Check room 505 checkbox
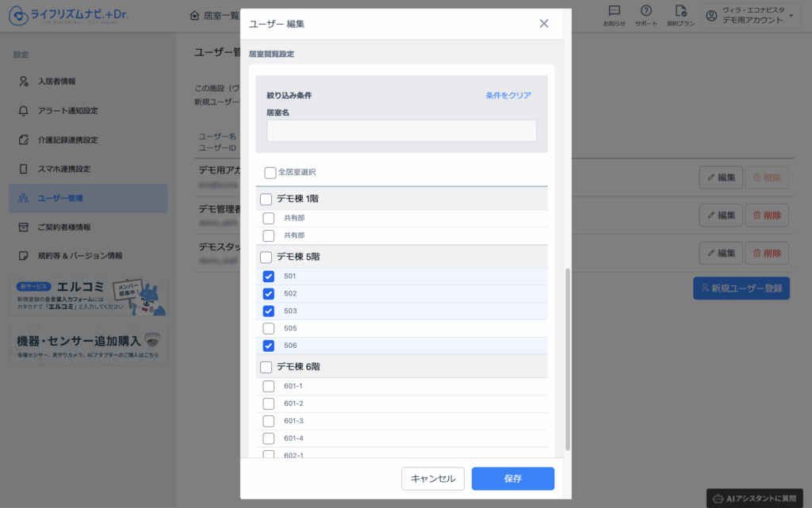Image resolution: width=812 pixels, height=508 pixels. coord(268,328)
